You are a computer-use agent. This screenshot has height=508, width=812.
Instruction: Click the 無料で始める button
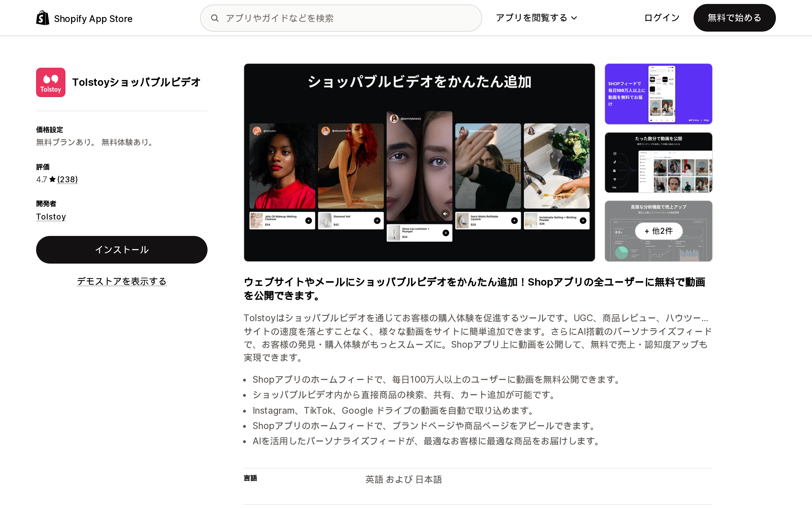pyautogui.click(x=734, y=18)
